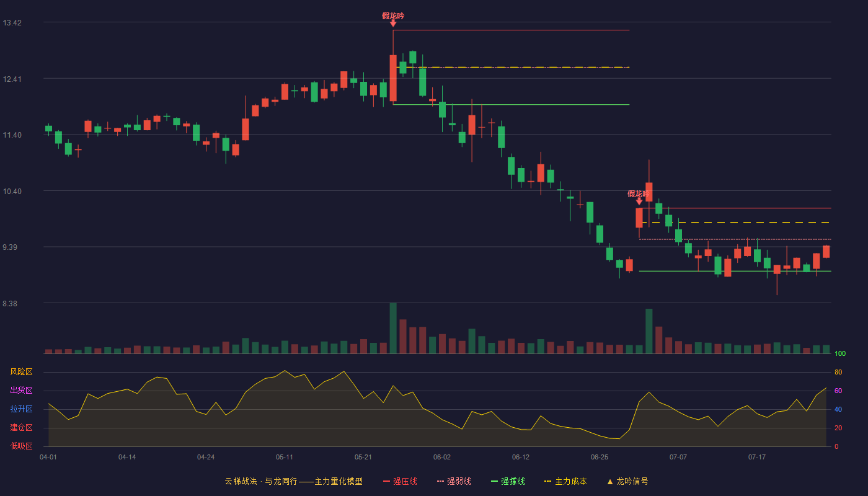Toggle the 强压线 legend item
This screenshot has height=496, width=868.
point(400,481)
